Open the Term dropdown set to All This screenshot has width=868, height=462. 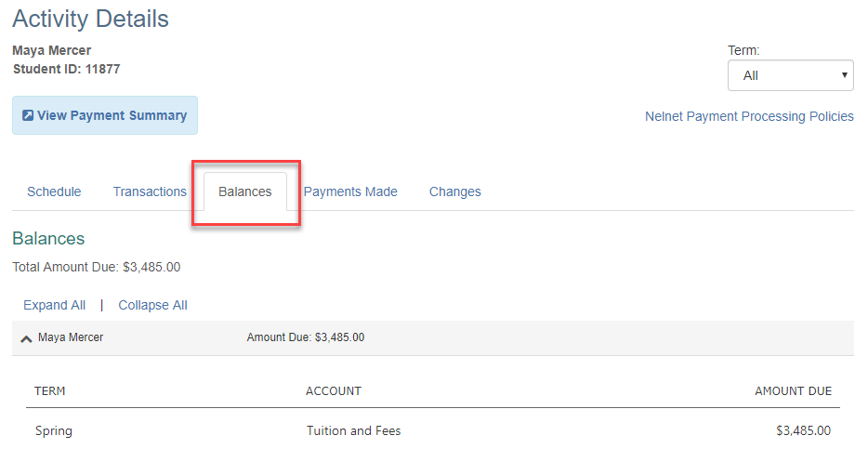790,75
